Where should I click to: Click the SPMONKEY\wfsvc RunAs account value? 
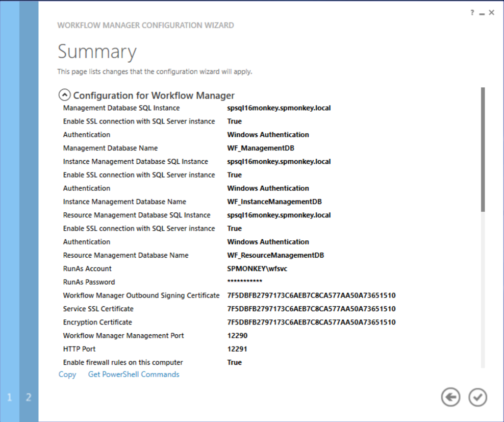coord(254,269)
